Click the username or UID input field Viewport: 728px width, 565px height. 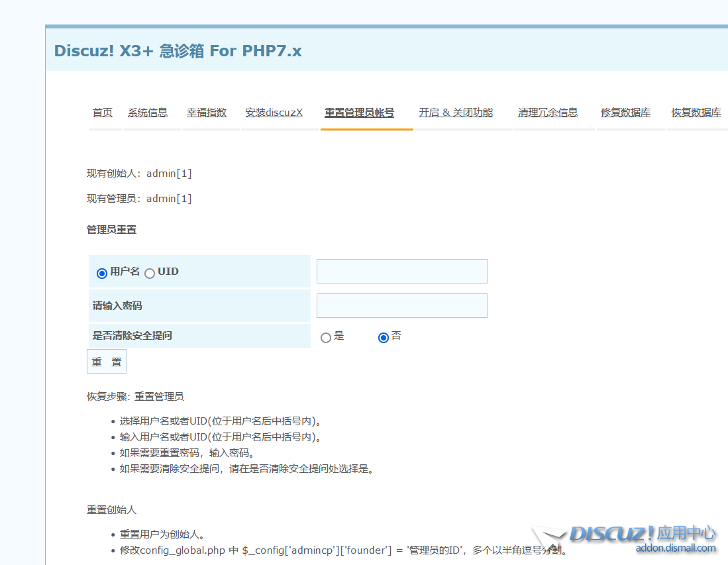[x=401, y=272]
